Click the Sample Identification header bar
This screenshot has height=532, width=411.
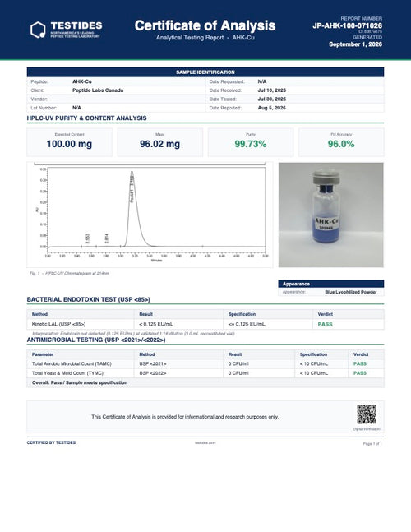(205, 72)
